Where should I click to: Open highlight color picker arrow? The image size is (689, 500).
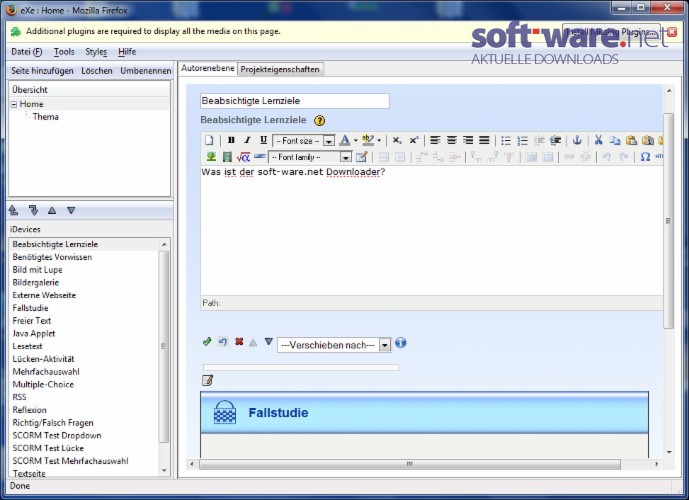click(379, 141)
